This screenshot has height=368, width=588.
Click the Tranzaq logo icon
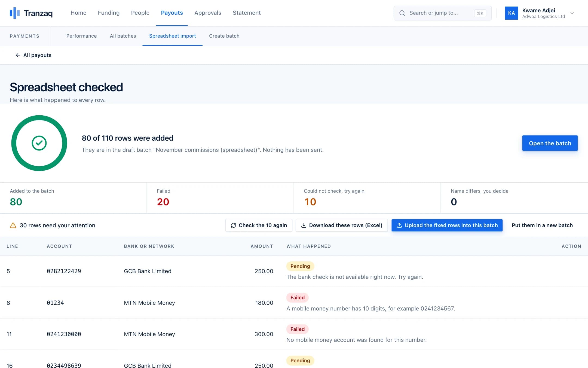[15, 13]
